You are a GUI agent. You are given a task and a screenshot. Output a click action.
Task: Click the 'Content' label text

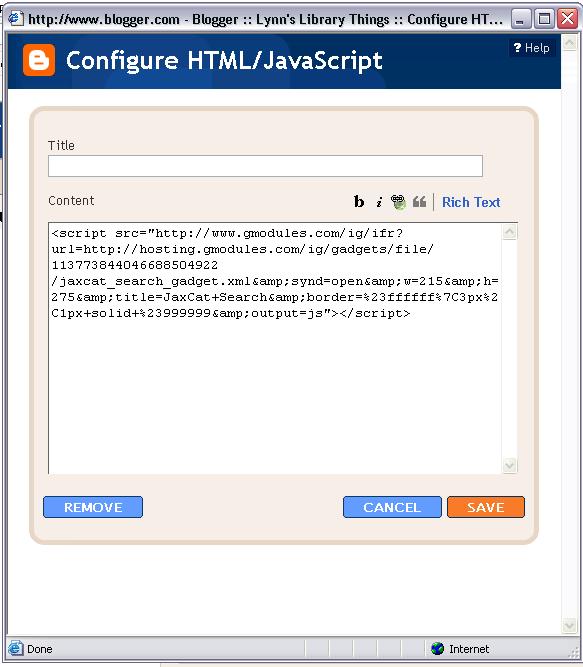(x=71, y=201)
